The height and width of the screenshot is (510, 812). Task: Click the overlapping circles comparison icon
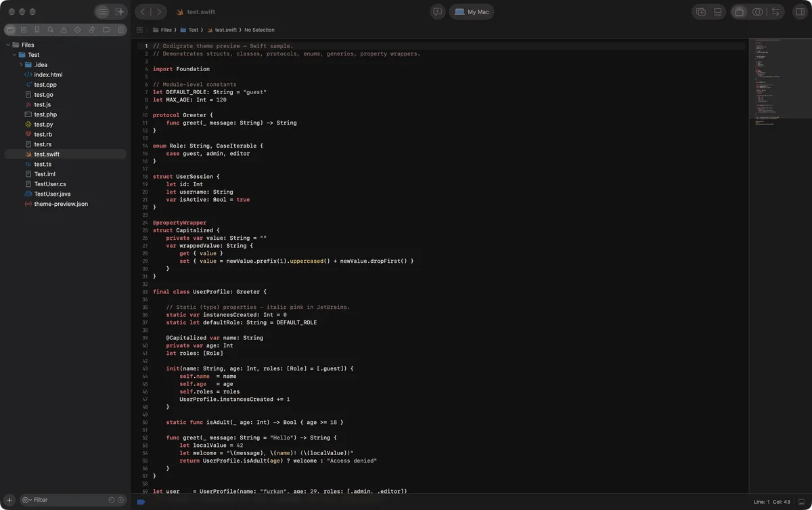[757, 12]
